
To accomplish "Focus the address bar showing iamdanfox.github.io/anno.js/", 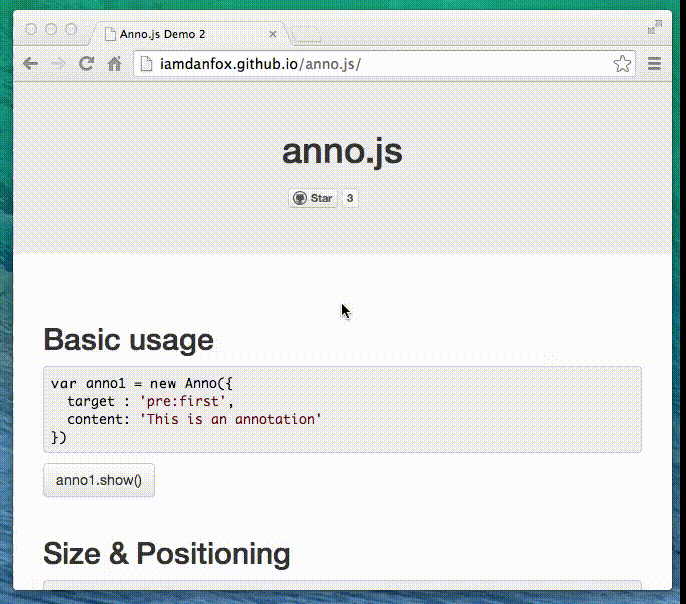I will coord(380,64).
